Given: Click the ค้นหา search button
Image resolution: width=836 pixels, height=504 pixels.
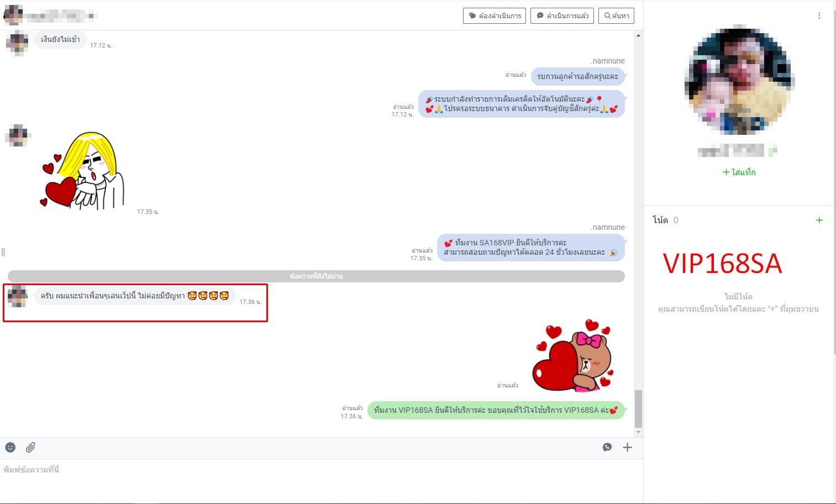Looking at the screenshot, I should [x=617, y=16].
